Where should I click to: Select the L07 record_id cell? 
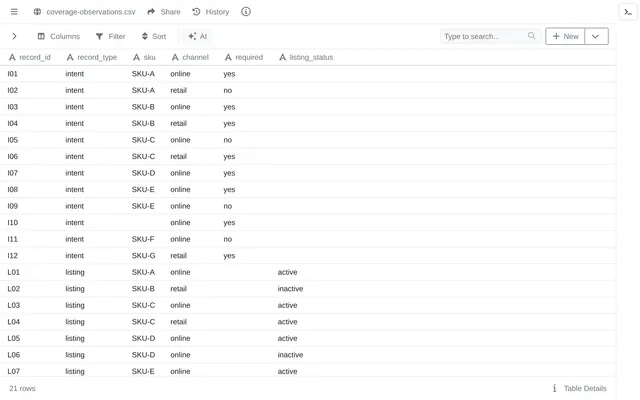(x=13, y=371)
